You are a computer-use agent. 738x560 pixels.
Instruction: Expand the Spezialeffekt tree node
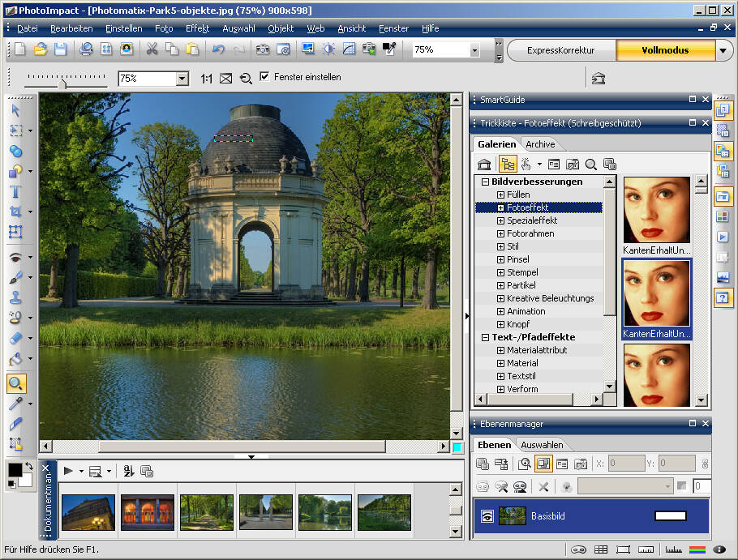coord(501,220)
